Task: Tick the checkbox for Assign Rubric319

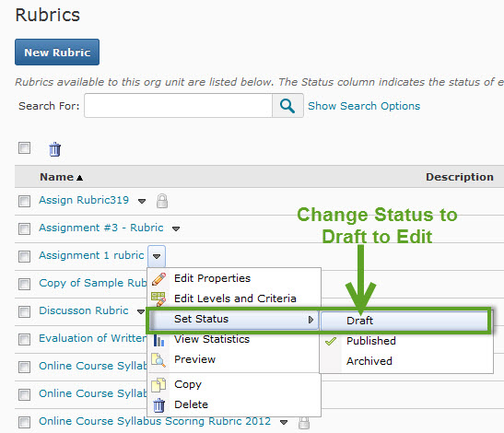Action: [25, 201]
